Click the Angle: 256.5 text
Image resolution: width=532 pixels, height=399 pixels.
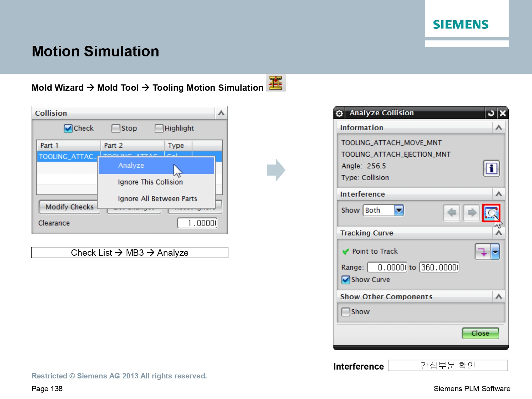[364, 166]
